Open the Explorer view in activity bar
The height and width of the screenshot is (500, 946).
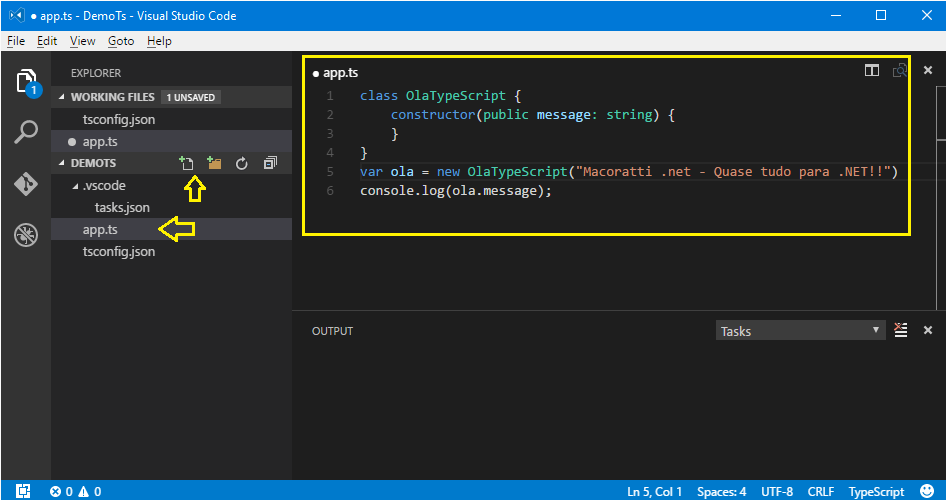click(26, 81)
